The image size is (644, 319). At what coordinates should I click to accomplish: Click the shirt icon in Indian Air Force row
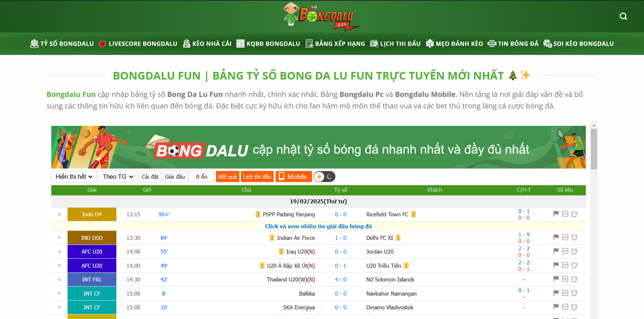coord(574,237)
